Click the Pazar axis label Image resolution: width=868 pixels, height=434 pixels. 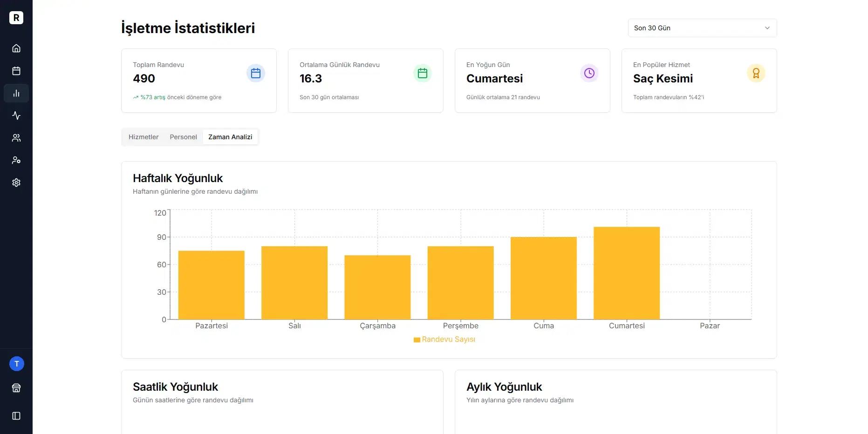click(710, 325)
